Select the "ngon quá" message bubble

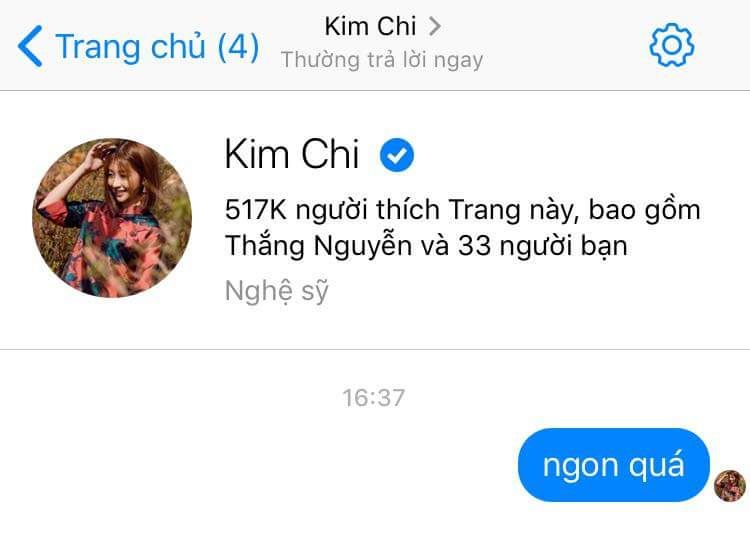coord(614,465)
